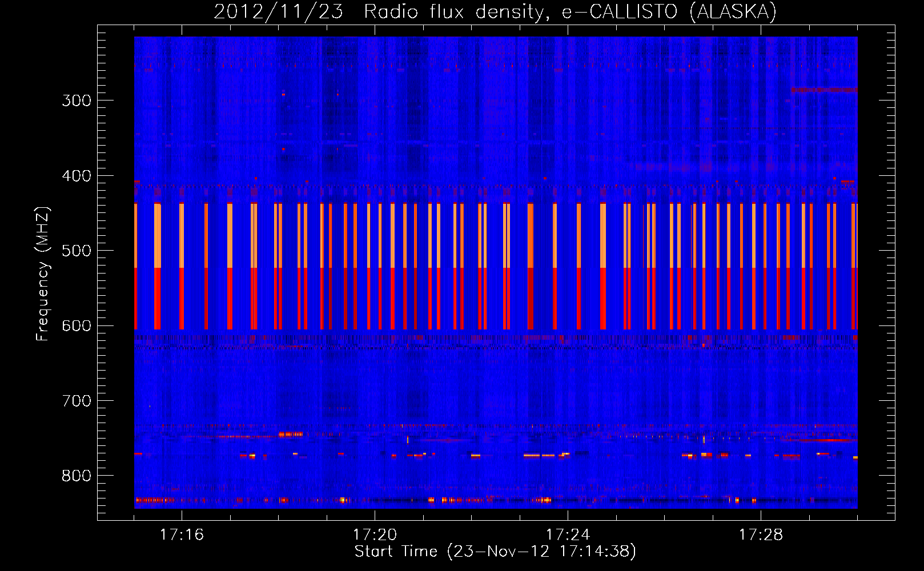Click the plot title "Radio flux density, e-CALLISTO (ALASKA)"
The width and height of the screenshot is (924, 571).
(570, 11)
